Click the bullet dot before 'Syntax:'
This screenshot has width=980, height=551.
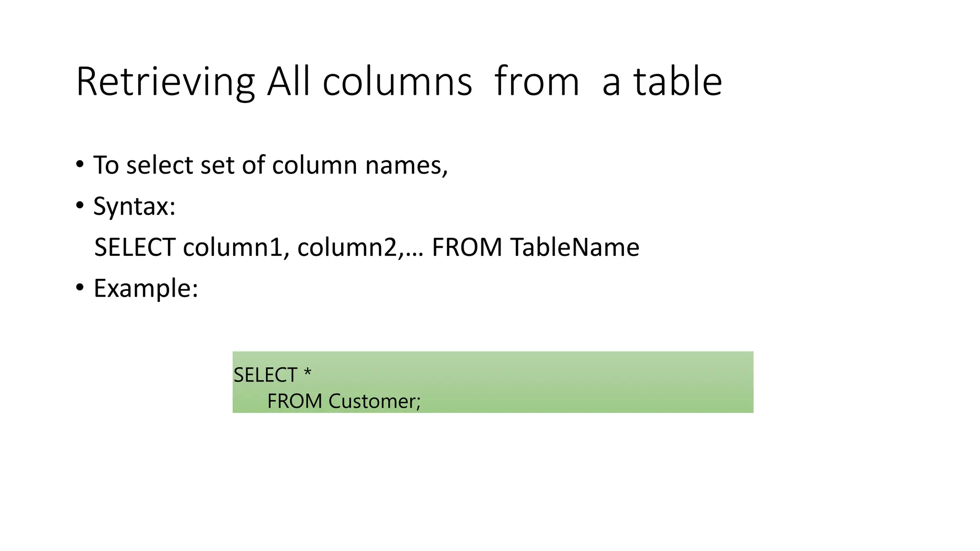pyautogui.click(x=79, y=206)
